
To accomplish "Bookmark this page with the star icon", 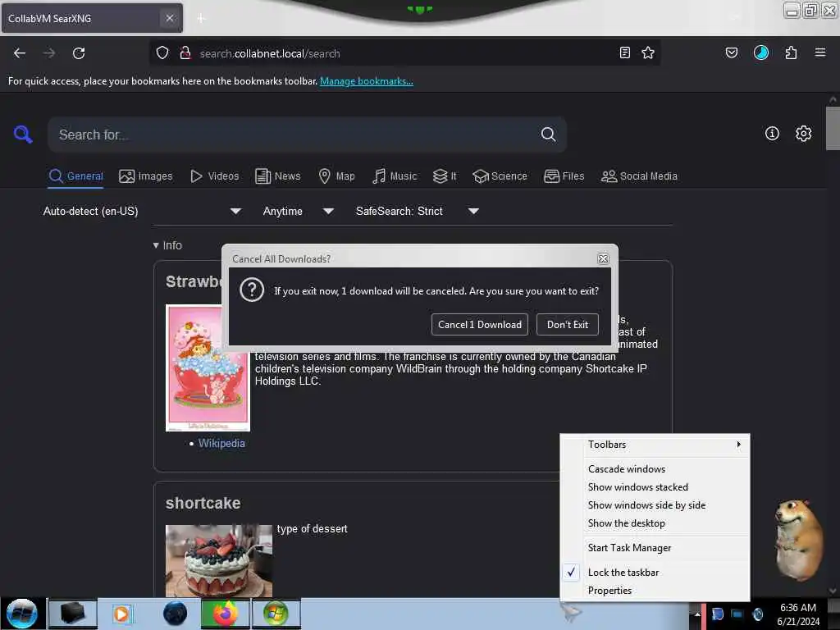I will pos(648,52).
